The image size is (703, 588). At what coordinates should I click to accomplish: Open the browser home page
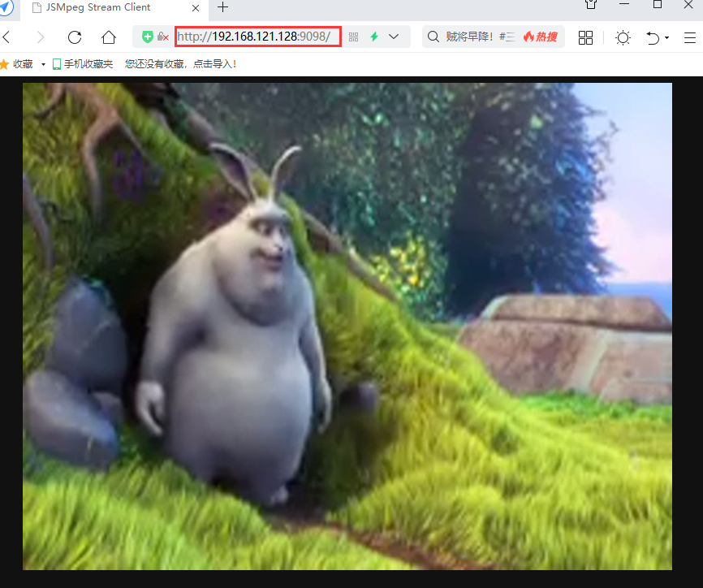click(109, 37)
